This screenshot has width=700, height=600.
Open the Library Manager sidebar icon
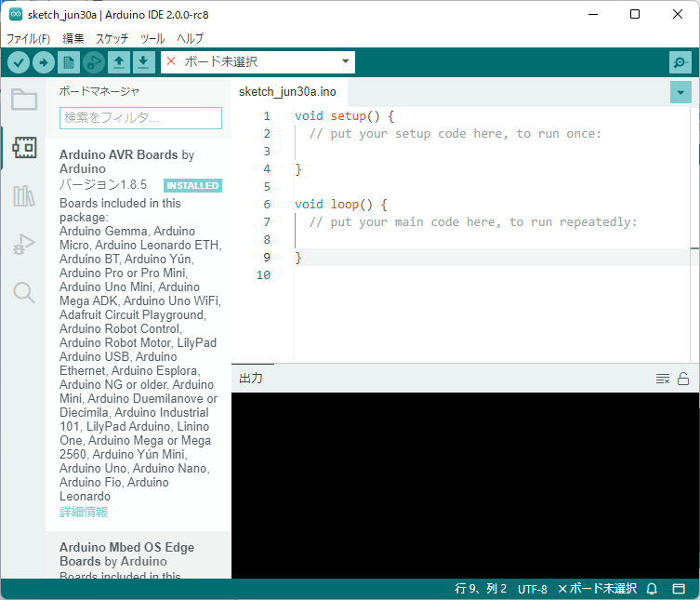pyautogui.click(x=23, y=196)
